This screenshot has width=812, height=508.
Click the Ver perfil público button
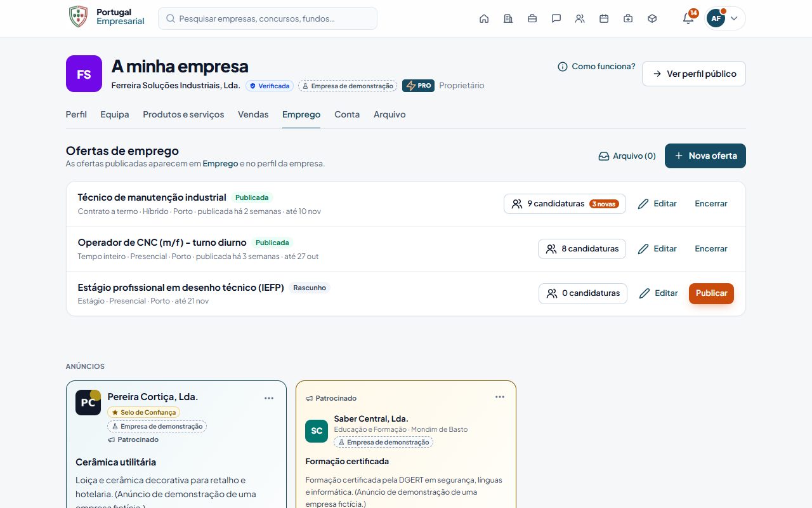pos(694,74)
